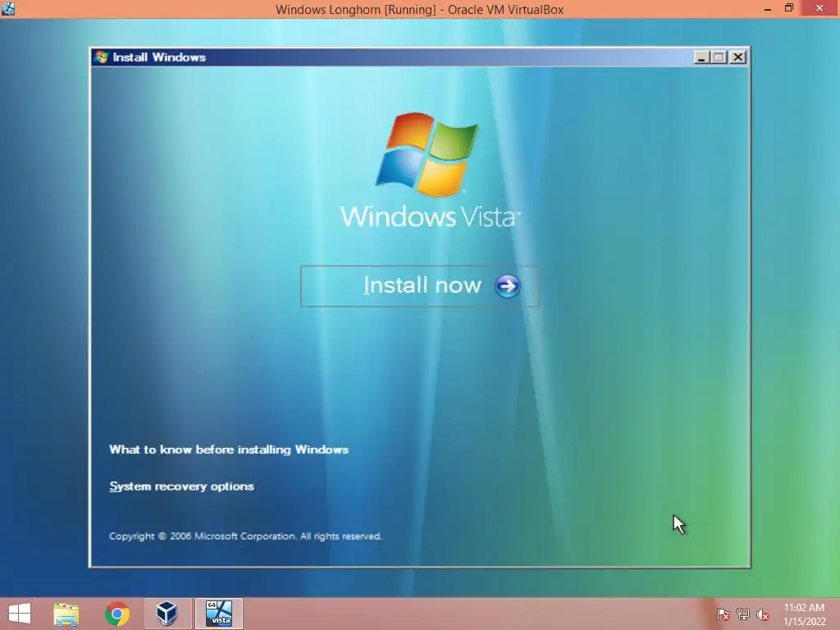Image resolution: width=840 pixels, height=630 pixels.
Task: Open the network tray icon
Action: point(743,614)
